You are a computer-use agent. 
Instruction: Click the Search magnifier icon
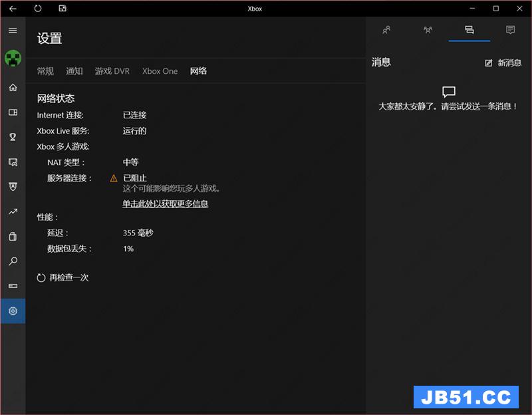coord(13,261)
